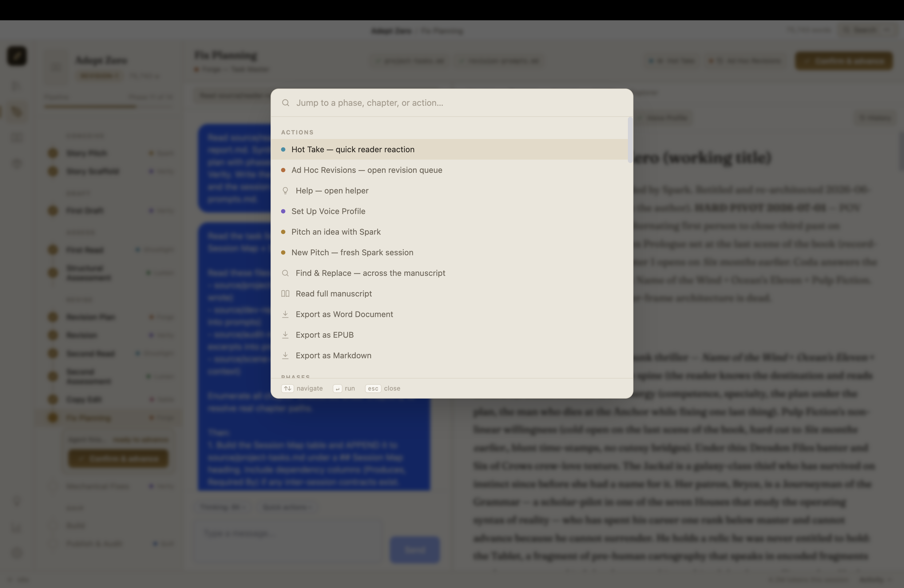Grab the command palette scrollbar thumb

pyautogui.click(x=630, y=140)
